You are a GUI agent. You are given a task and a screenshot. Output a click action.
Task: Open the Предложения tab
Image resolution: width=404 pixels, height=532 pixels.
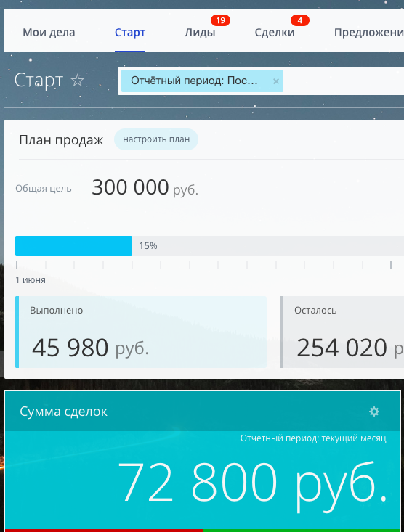[369, 33]
